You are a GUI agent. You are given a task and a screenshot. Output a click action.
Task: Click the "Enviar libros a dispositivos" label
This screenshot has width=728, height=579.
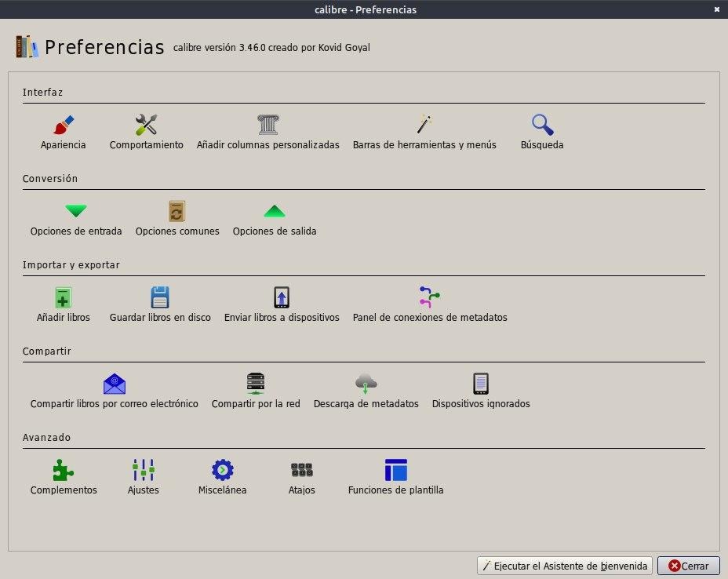click(282, 318)
